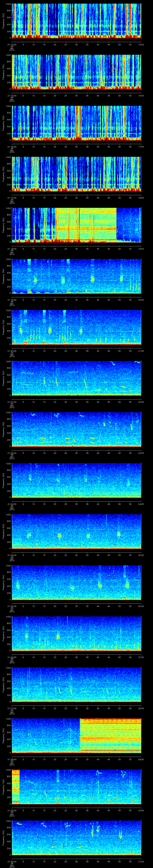Open the spectrogram panel starting at 21:27:00
This screenshot has height=868, width=153.
click(x=77, y=685)
